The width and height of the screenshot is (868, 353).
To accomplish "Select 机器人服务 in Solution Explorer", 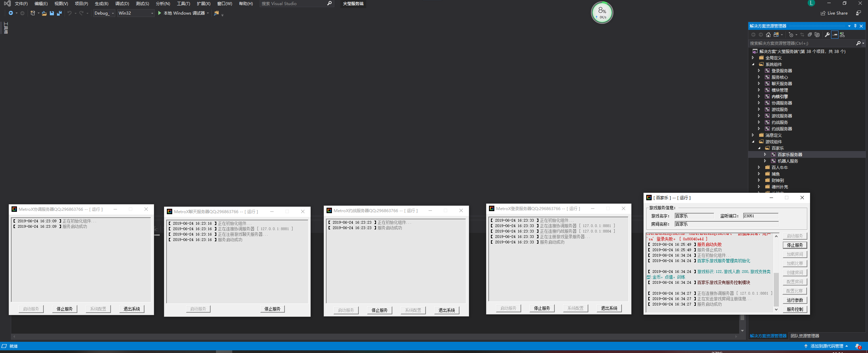I will [788, 161].
